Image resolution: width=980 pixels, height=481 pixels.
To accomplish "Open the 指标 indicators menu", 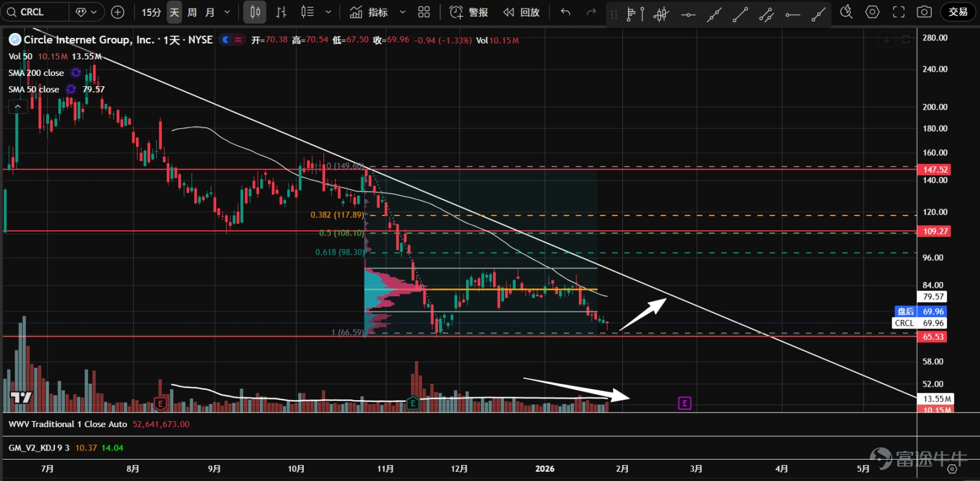I will 369,12.
